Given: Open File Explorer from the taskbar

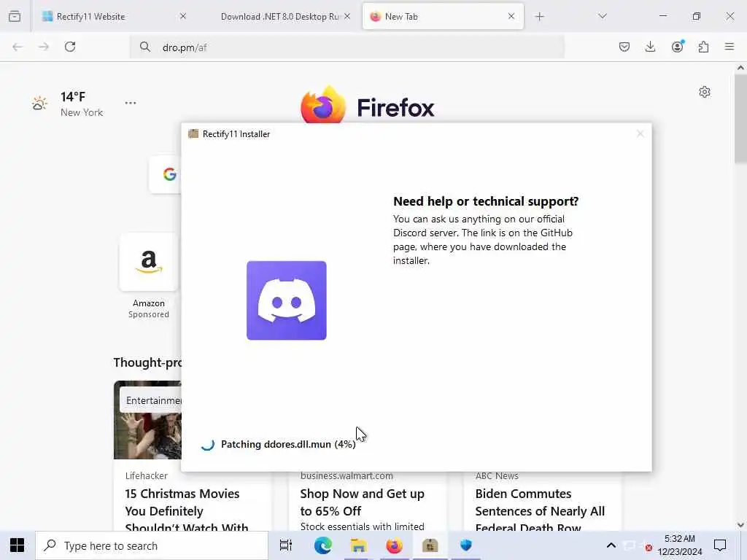Looking at the screenshot, I should [x=358, y=545].
